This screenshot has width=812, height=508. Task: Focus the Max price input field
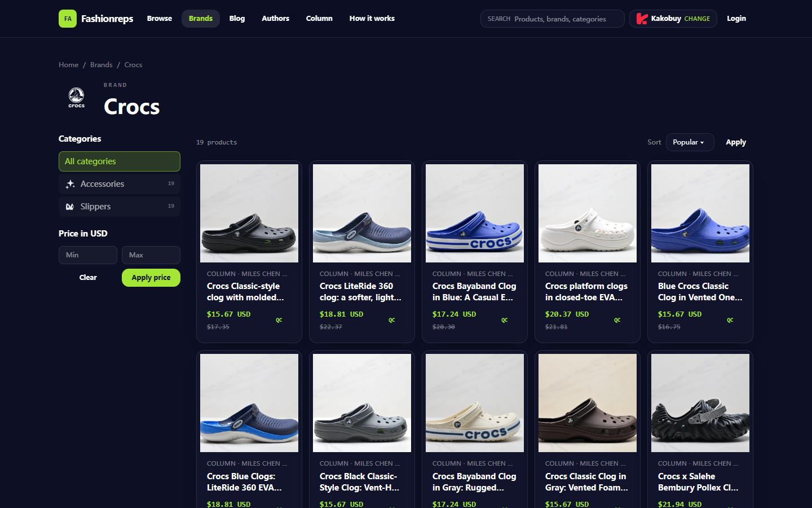(x=151, y=255)
